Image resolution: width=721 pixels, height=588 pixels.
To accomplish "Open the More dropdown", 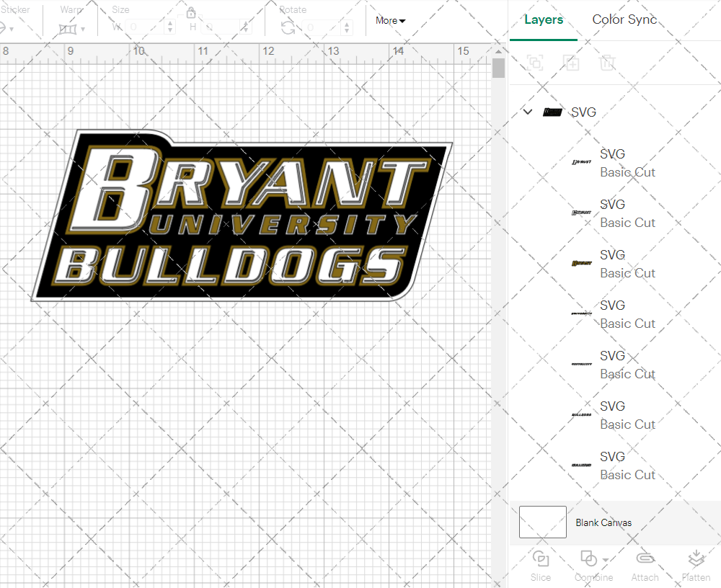I will 389,21.
